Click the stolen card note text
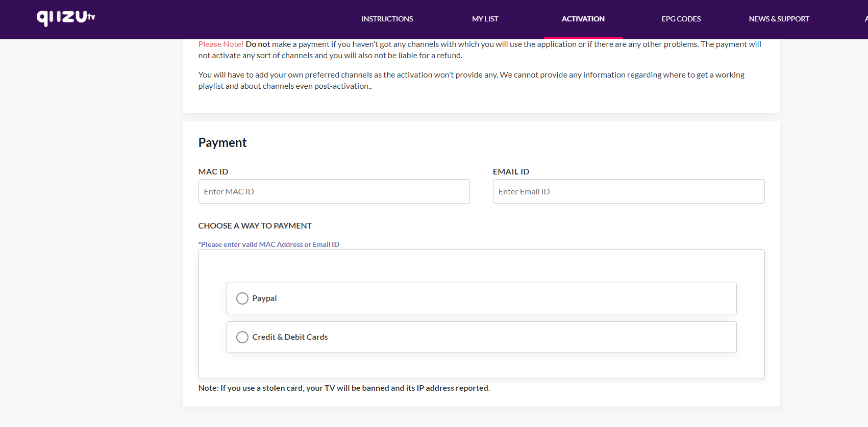This screenshot has width=868, height=427. tap(344, 388)
